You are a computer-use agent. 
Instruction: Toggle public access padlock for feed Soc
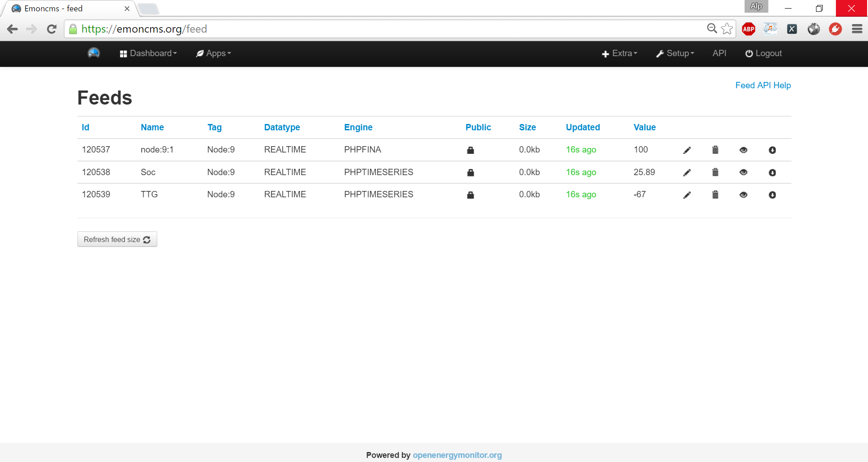tap(470, 172)
